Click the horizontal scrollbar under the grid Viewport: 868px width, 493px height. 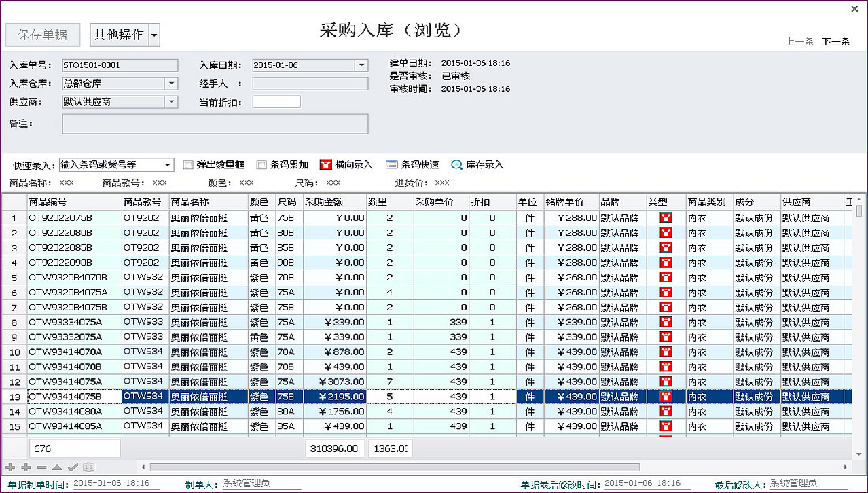394,467
